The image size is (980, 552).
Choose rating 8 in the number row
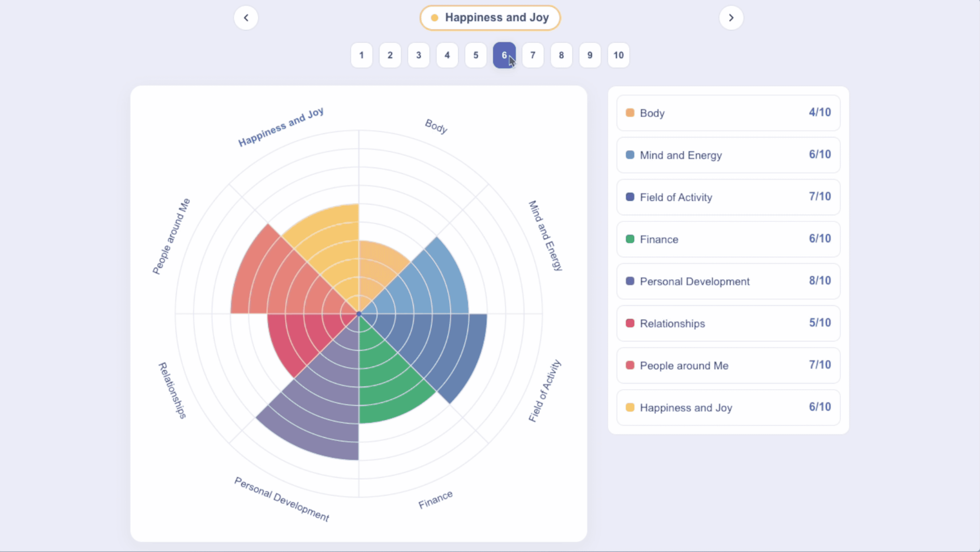pyautogui.click(x=561, y=55)
